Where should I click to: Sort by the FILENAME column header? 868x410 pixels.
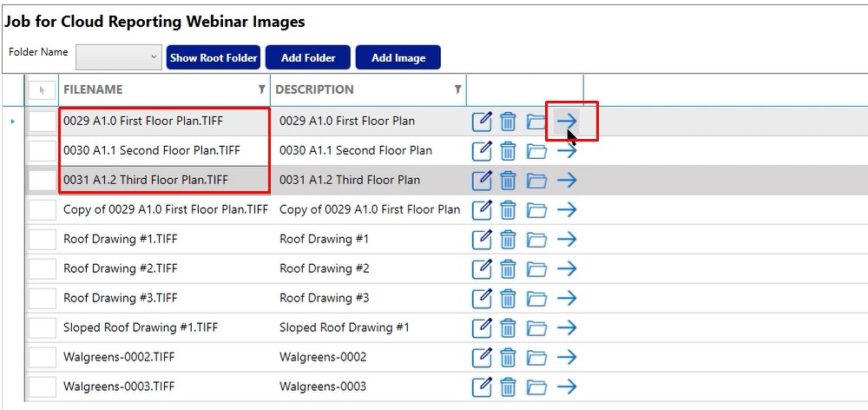tap(93, 89)
